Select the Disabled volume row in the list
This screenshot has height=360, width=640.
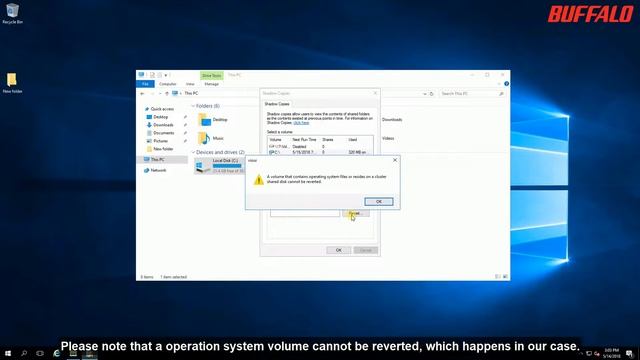pyautogui.click(x=320, y=147)
